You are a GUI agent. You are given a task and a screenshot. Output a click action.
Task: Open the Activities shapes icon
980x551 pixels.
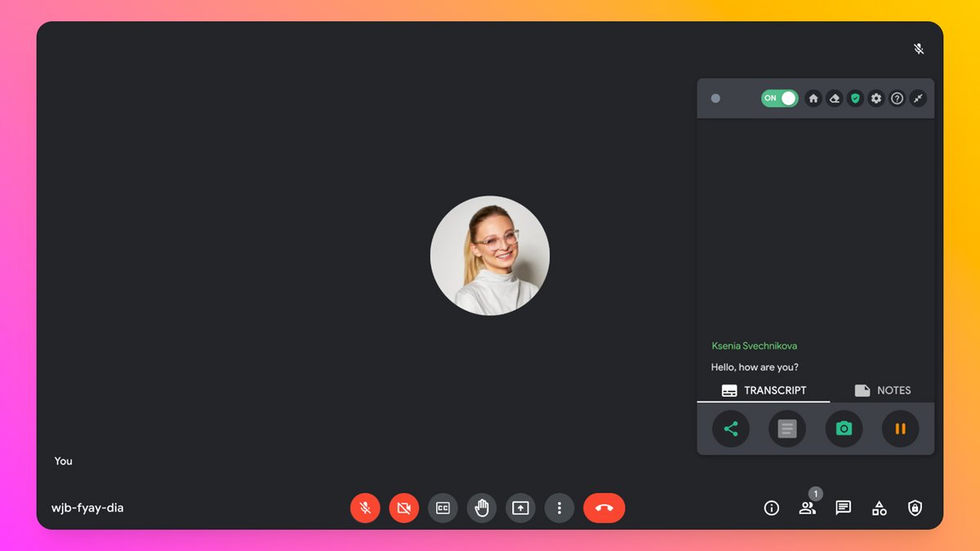tap(880, 508)
